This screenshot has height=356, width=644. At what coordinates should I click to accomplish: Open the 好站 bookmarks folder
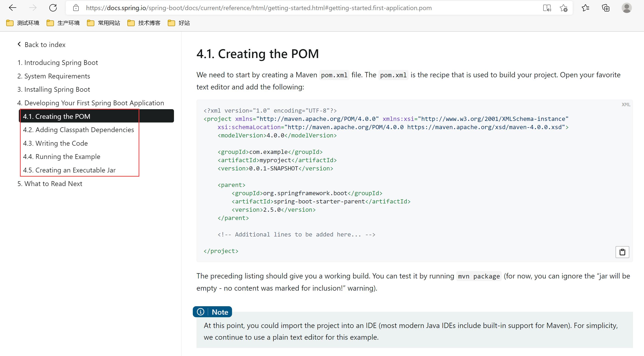coord(179,23)
